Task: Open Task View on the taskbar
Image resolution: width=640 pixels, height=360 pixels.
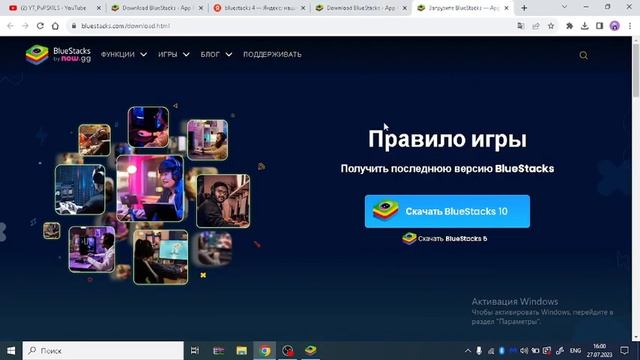Action: 195,351
